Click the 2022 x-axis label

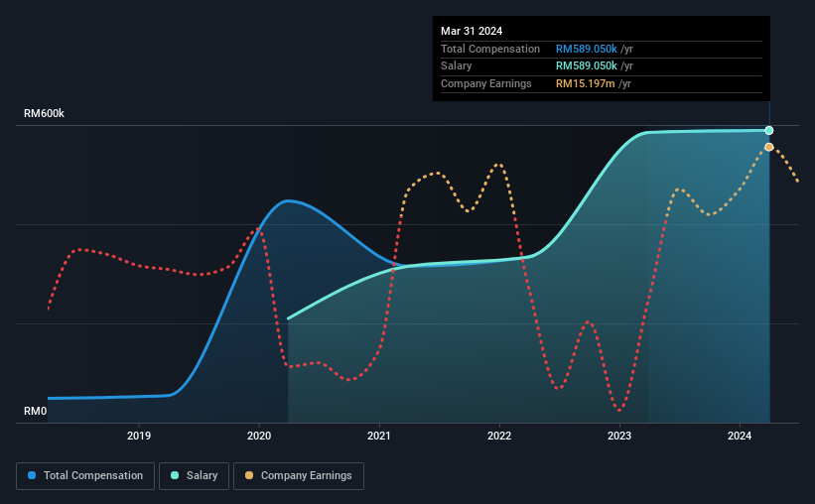[x=499, y=436]
